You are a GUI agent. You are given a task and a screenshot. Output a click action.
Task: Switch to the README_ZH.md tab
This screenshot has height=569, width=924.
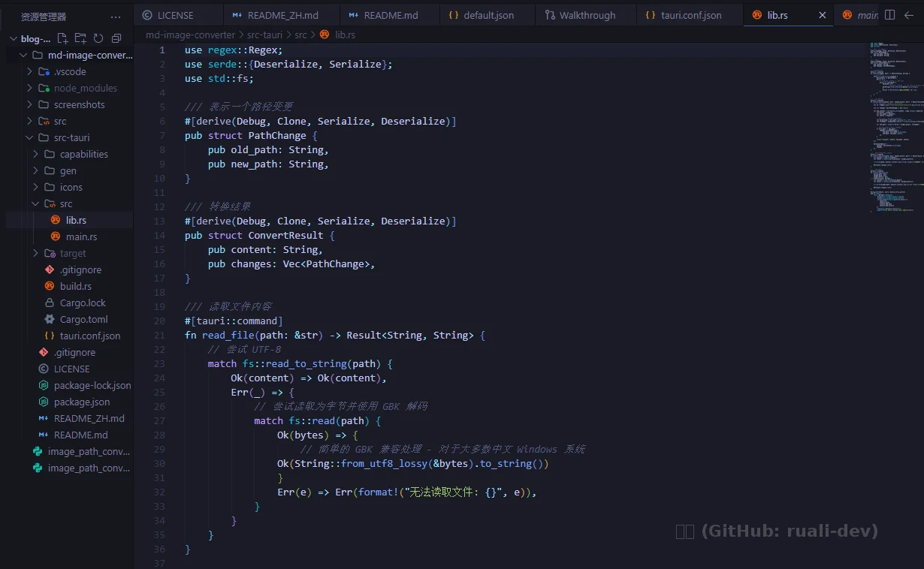(280, 14)
